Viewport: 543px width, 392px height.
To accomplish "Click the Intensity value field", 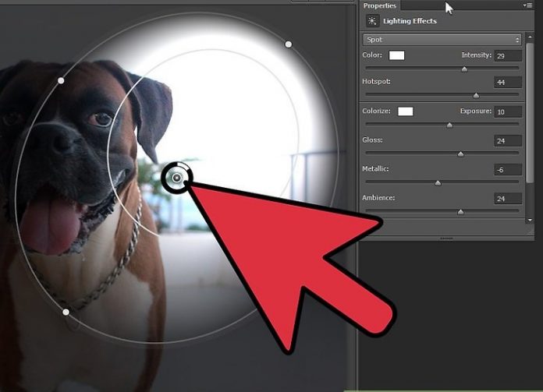I will (x=508, y=56).
